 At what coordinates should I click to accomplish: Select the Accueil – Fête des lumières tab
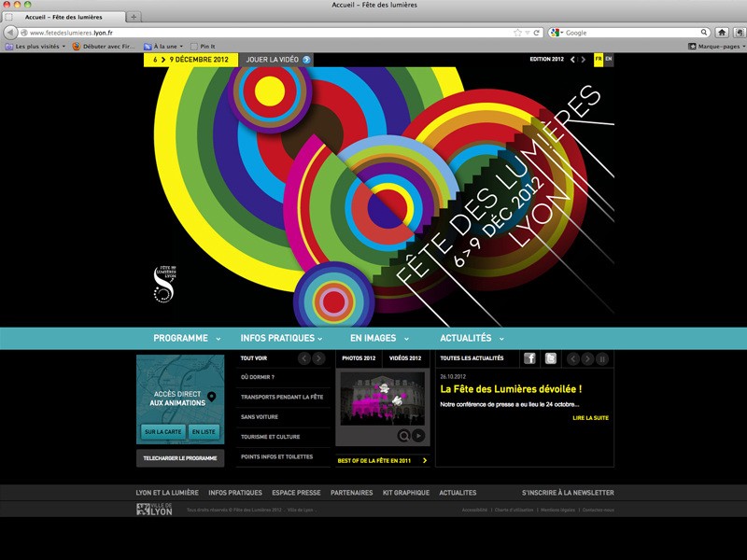63,17
